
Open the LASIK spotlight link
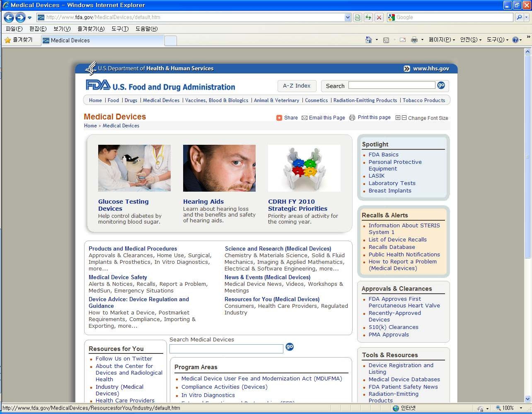377,176
